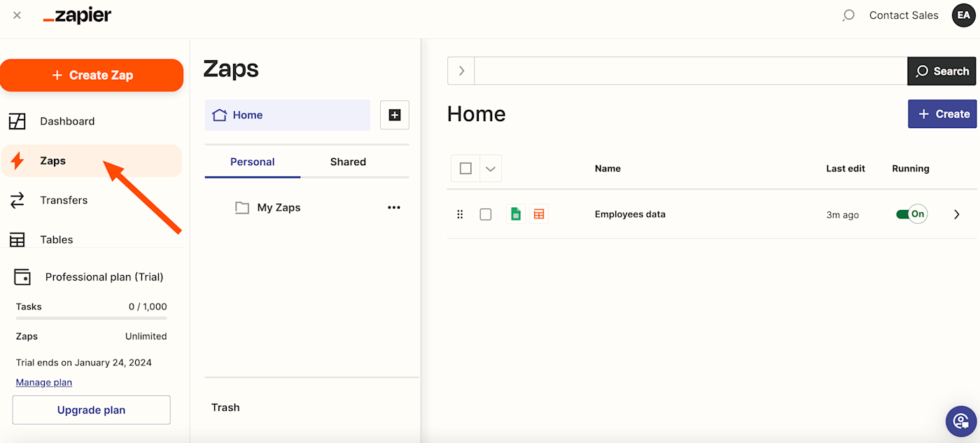Click the Name column header
980x443 pixels.
click(608, 169)
